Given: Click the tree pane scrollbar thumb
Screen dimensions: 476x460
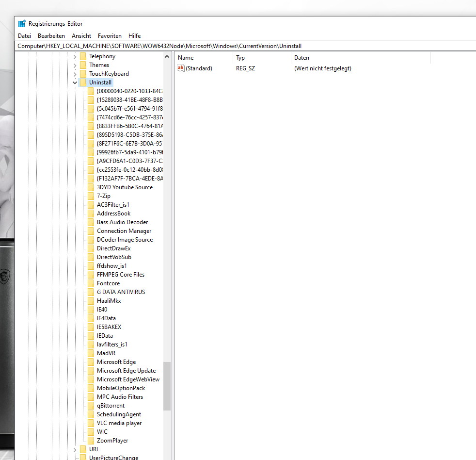Looking at the screenshot, I should coord(167,386).
